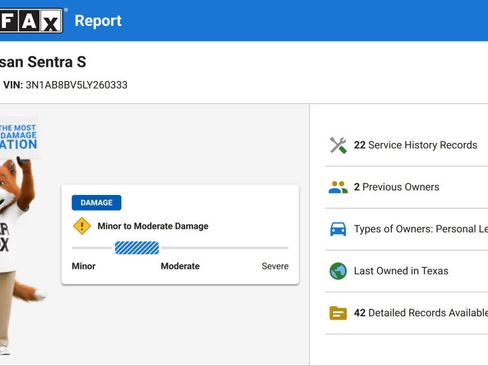The width and height of the screenshot is (488, 366).
Task: Click the blue car owner-type icon
Action: click(x=338, y=229)
